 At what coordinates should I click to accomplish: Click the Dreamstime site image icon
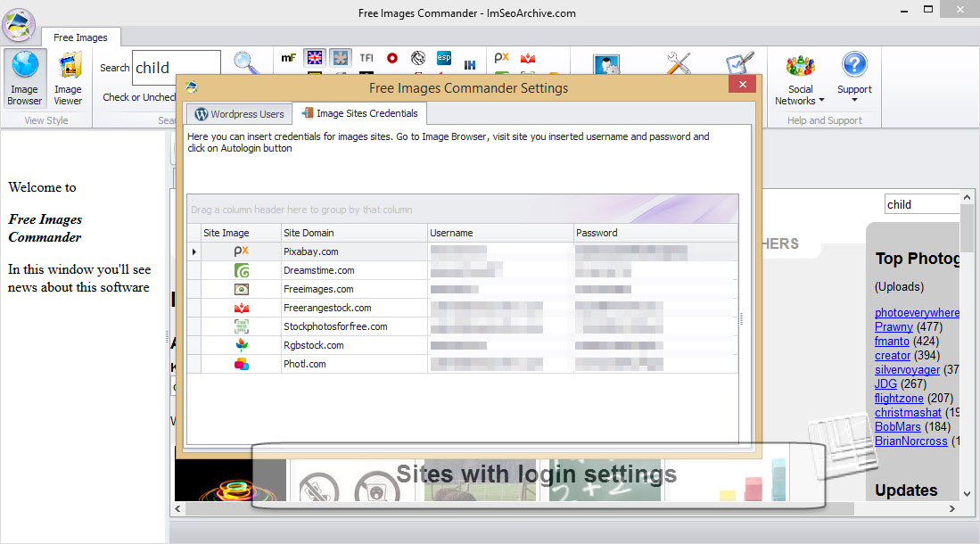click(x=242, y=270)
